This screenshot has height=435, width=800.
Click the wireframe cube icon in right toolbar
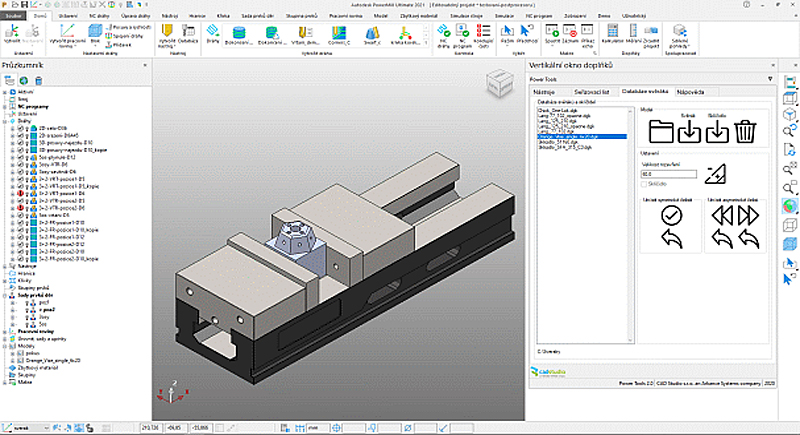789,225
